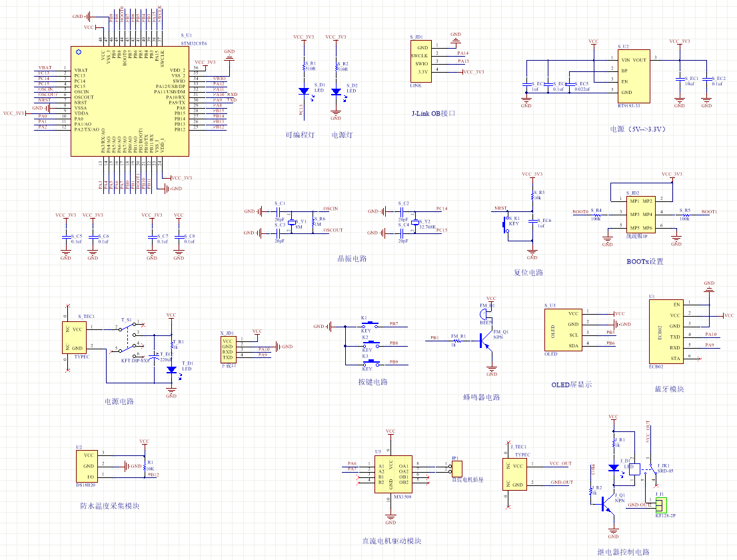Click the 'OSCOUT' net label by S_C3
737x560 pixels.
[333, 231]
